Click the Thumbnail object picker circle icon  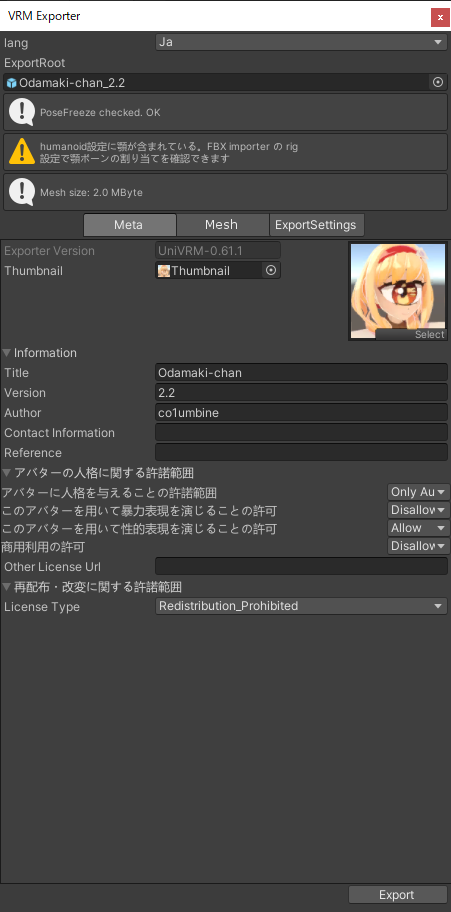(270, 270)
